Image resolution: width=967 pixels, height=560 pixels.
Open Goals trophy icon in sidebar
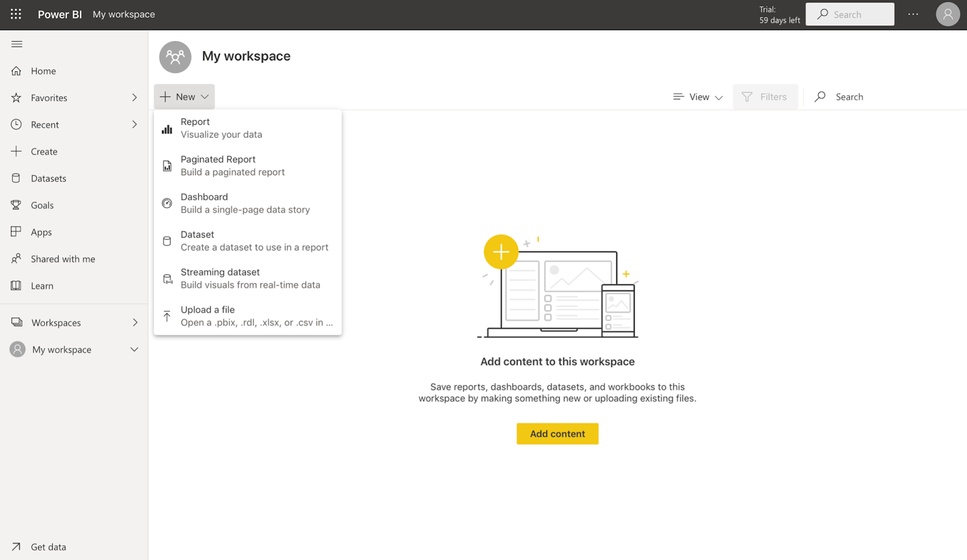[x=16, y=205]
